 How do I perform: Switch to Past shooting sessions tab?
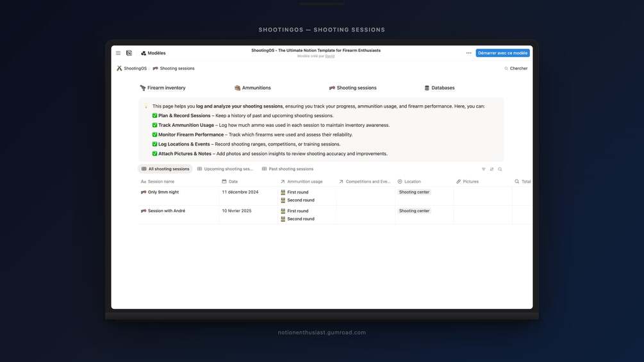tap(288, 169)
